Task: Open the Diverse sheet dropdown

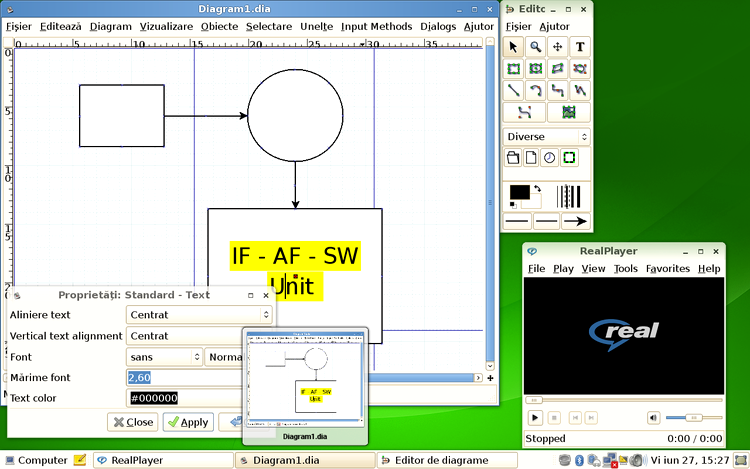Action: click(546, 136)
